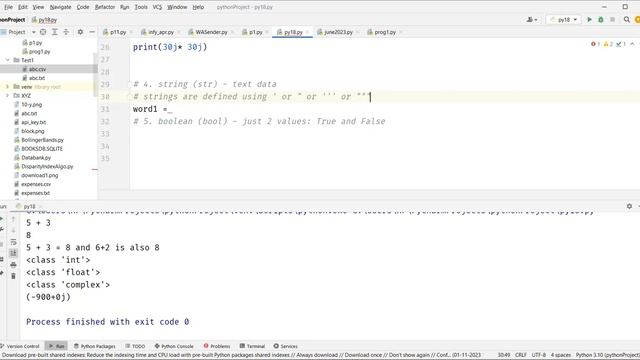Open the Edit menu
Screen dimensions: 640x360
[x=23, y=7]
